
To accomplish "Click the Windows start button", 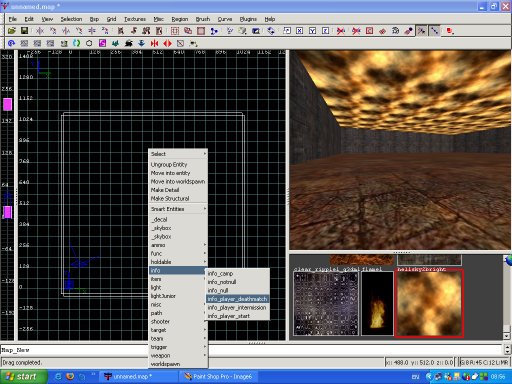I will pos(23,377).
